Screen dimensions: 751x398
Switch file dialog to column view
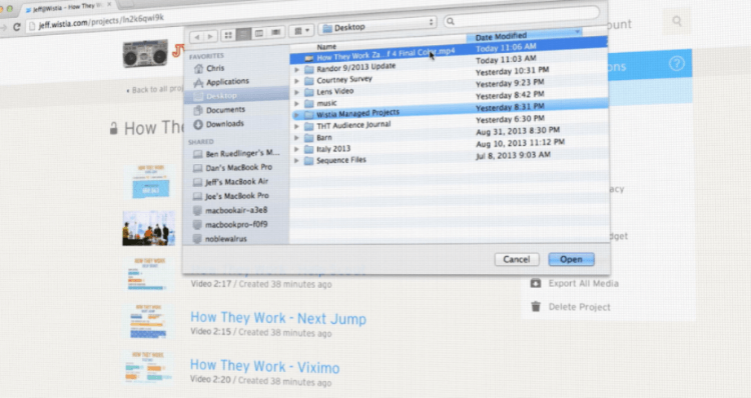point(259,33)
